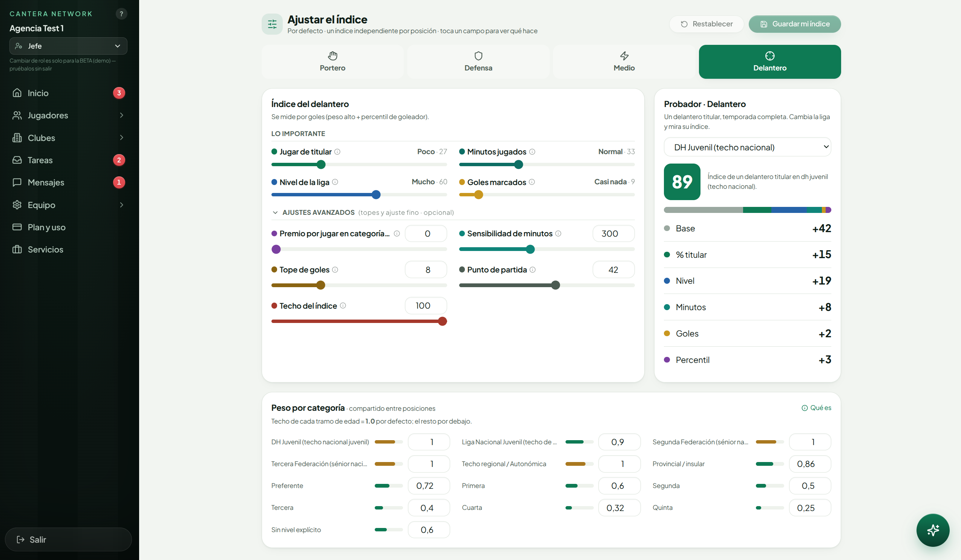Viewport: 961px width, 560px height.
Task: Click the sliders icon beside Ajustar el índice
Action: (272, 24)
